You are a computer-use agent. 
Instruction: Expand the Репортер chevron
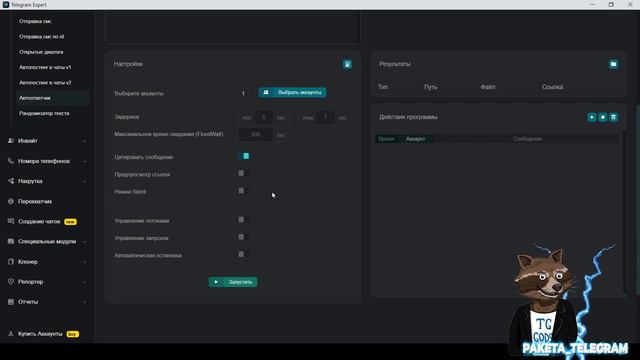(x=84, y=282)
